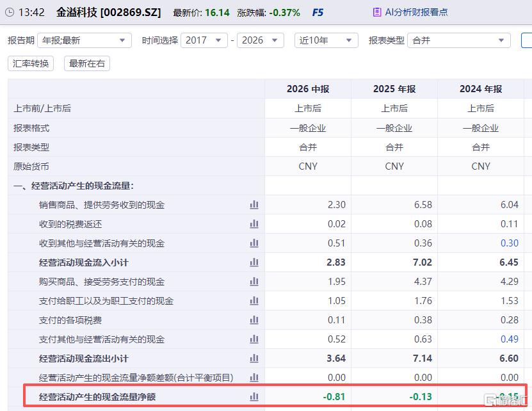Image resolution: width=532 pixels, height=411 pixels.
Task: Click the -0.81 net cash flow value
Action: coord(334,396)
